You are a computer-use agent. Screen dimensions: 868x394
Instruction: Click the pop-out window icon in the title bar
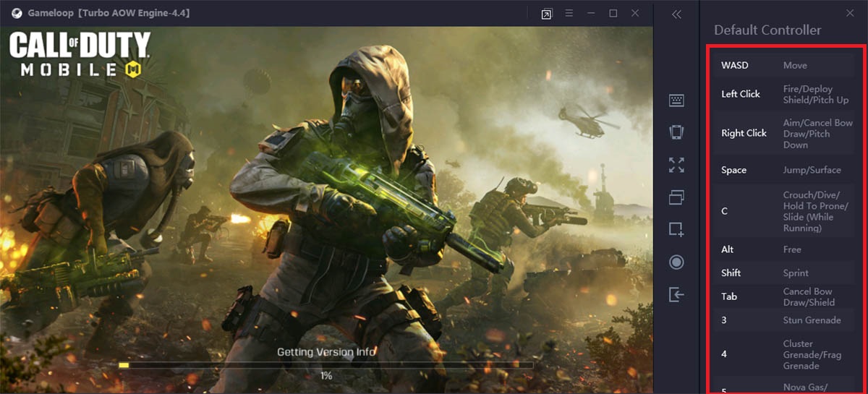(x=547, y=14)
